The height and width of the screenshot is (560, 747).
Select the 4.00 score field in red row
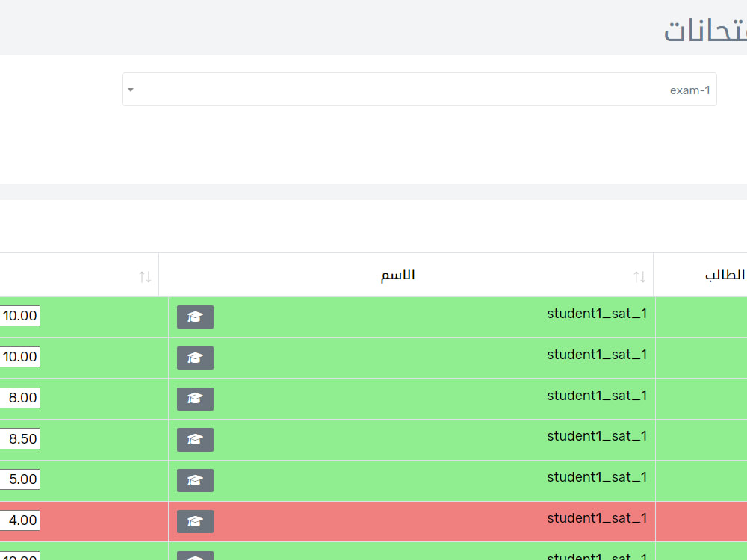pyautogui.click(x=19, y=520)
